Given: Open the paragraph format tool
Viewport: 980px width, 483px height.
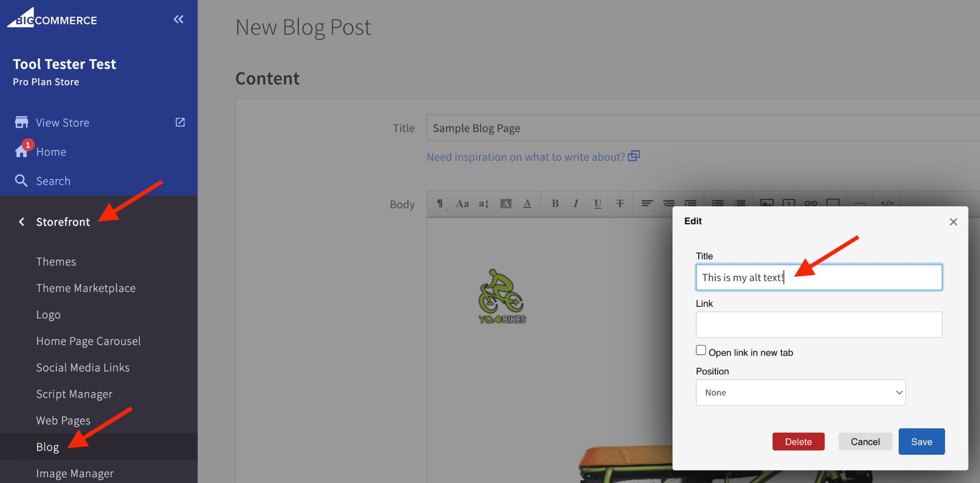Looking at the screenshot, I should point(440,204).
